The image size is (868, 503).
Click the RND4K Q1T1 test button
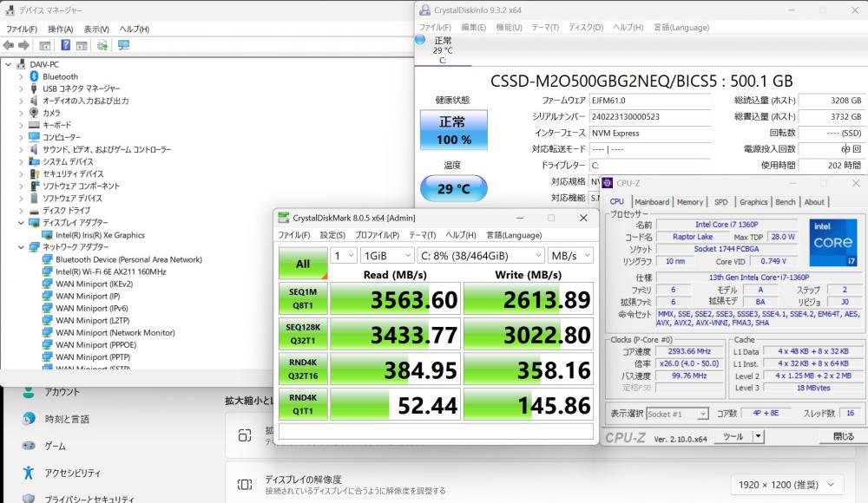[x=303, y=404]
